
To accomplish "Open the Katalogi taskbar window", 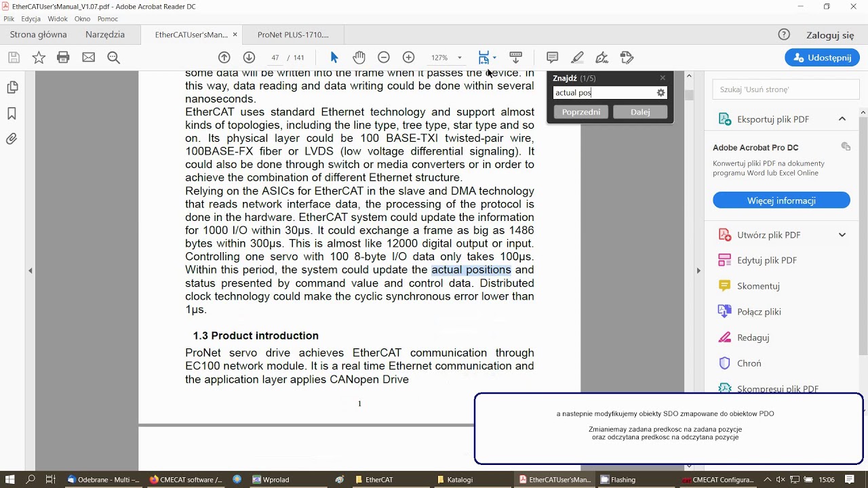I will tap(460, 480).
